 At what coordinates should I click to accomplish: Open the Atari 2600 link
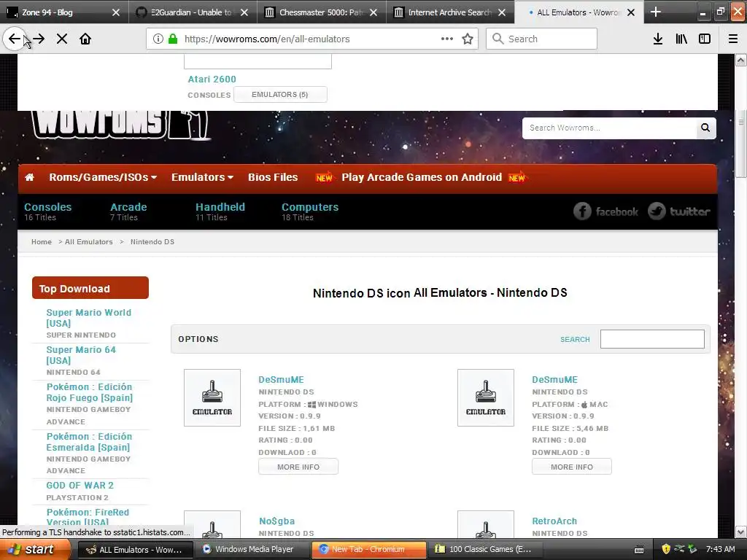pos(212,79)
